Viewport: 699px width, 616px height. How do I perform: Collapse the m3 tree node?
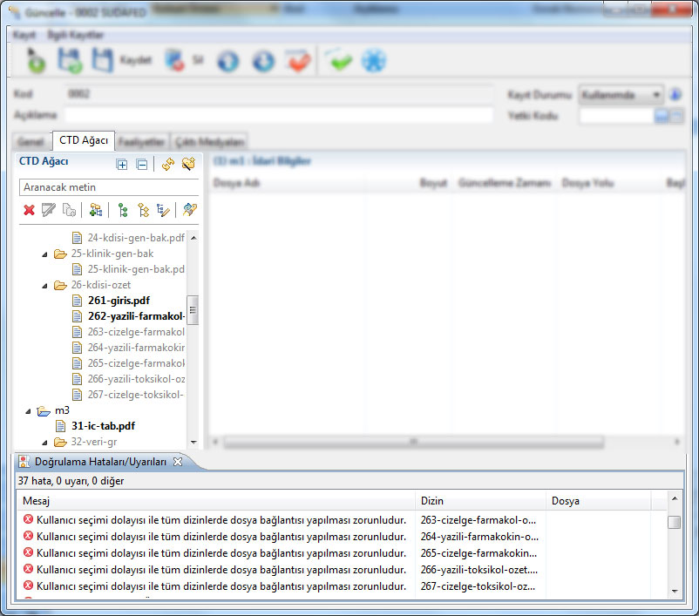[x=29, y=410]
